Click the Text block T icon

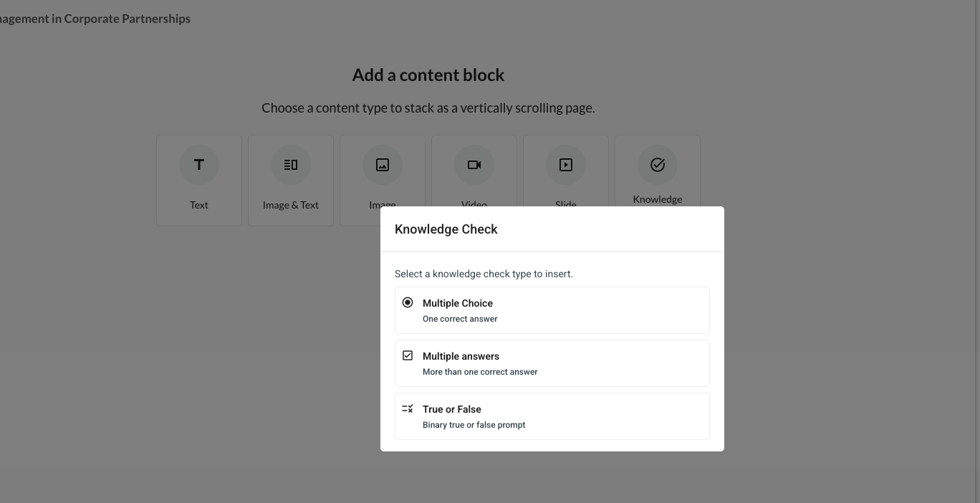pos(199,165)
